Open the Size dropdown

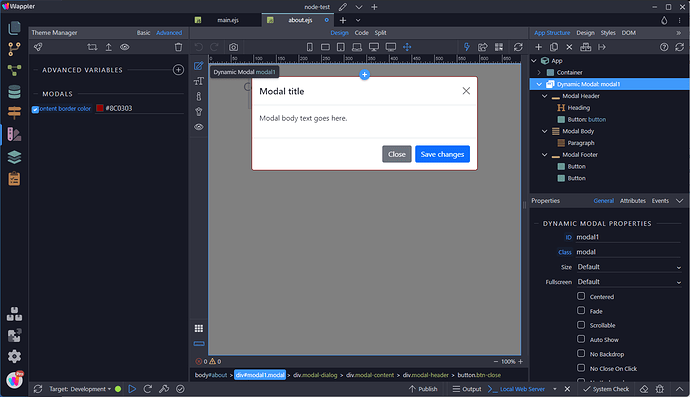coord(629,267)
